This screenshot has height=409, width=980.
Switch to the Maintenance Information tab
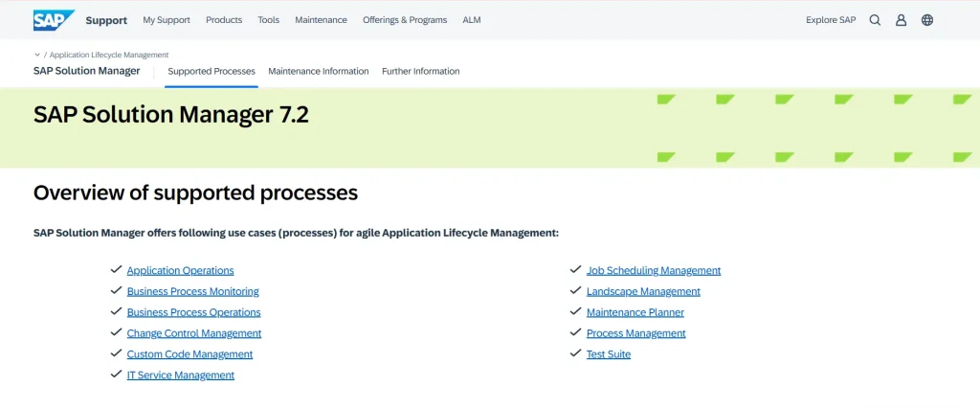click(x=319, y=71)
